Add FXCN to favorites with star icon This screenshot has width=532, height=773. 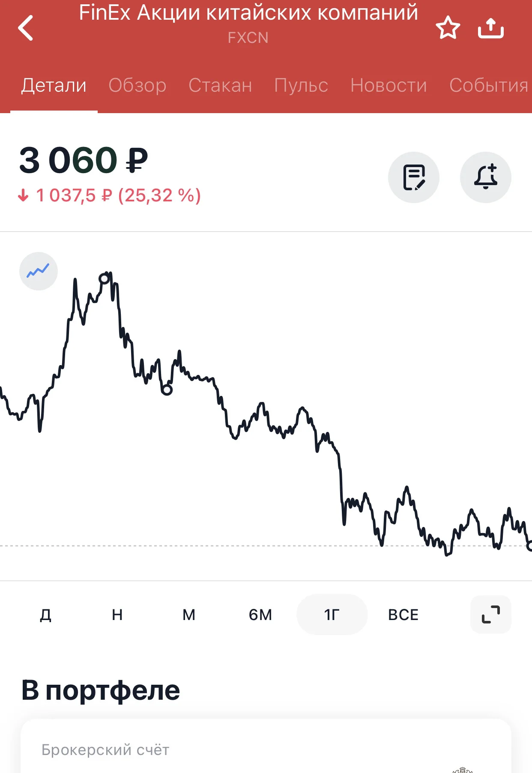[448, 28]
